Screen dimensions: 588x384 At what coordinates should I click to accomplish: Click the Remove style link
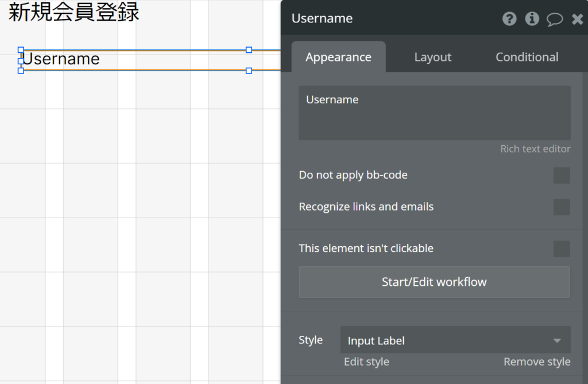(537, 362)
